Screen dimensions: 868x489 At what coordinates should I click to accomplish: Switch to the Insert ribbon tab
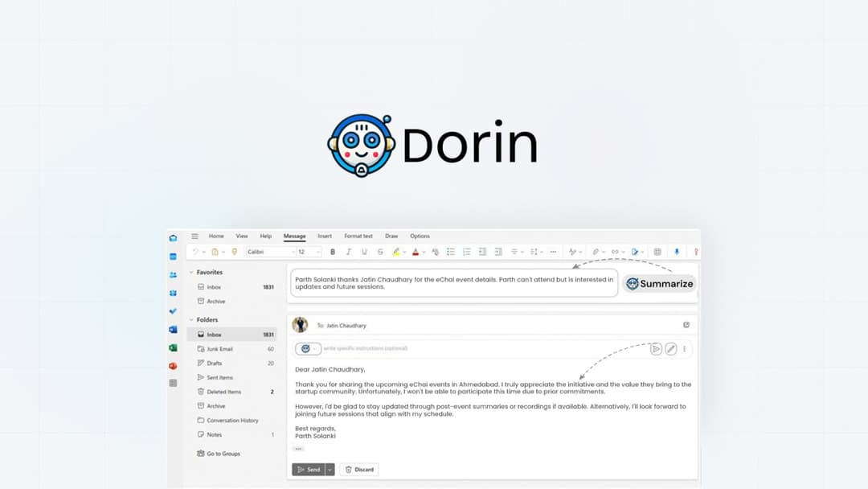(324, 236)
